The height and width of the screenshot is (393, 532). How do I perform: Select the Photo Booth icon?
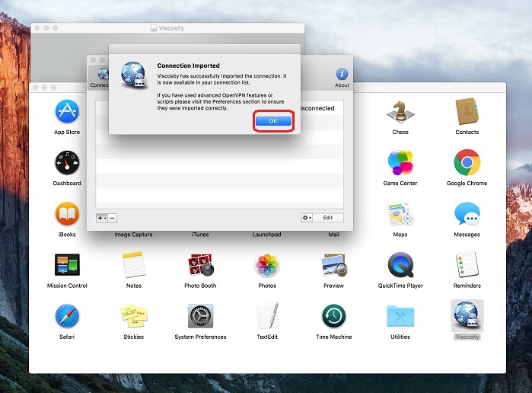(200, 265)
